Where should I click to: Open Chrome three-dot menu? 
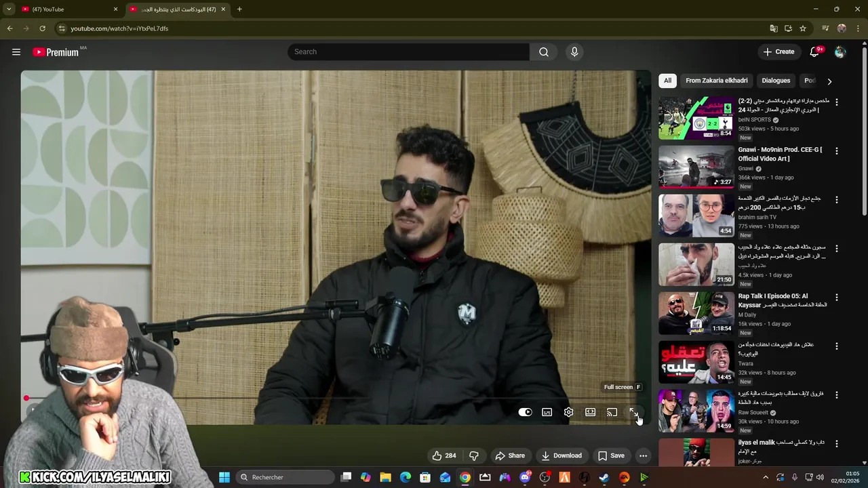(859, 28)
